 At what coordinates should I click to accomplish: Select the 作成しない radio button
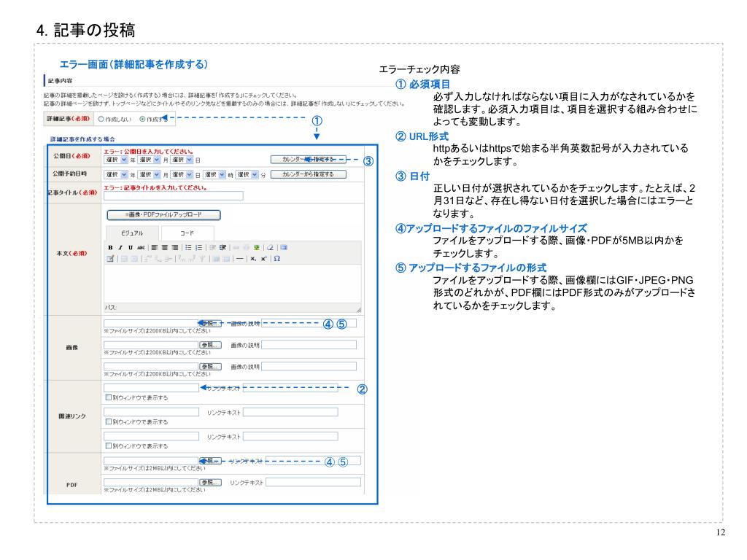(x=101, y=119)
